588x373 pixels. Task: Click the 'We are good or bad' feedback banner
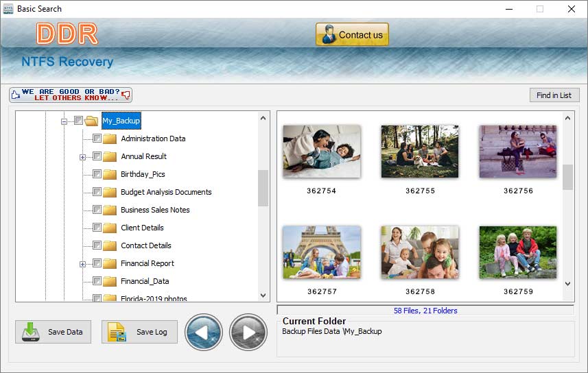pos(71,95)
